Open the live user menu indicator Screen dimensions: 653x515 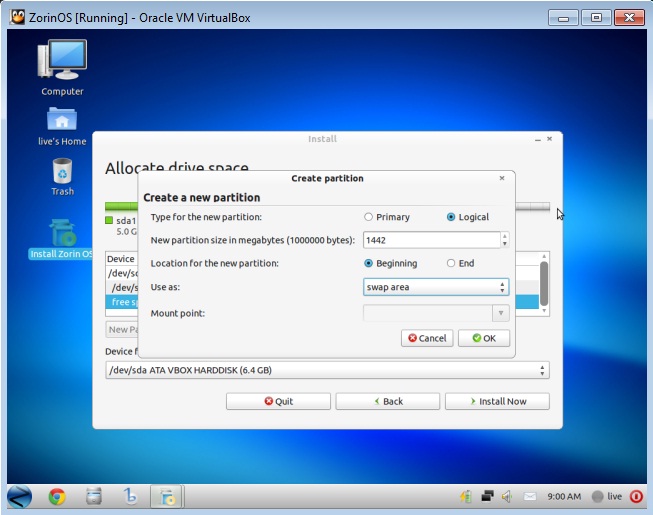[x=607, y=496]
